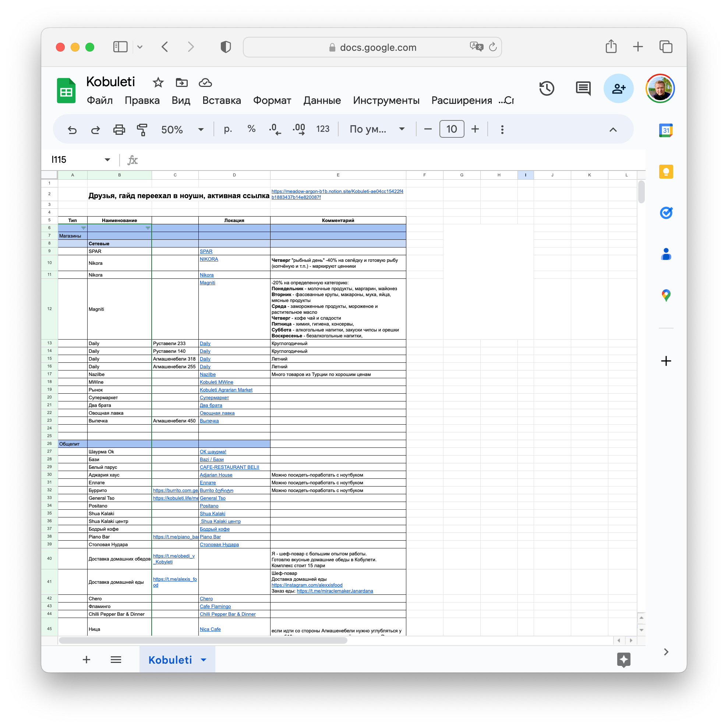Increase decimal places button
Viewport: 728px width, 727px height.
(x=299, y=129)
